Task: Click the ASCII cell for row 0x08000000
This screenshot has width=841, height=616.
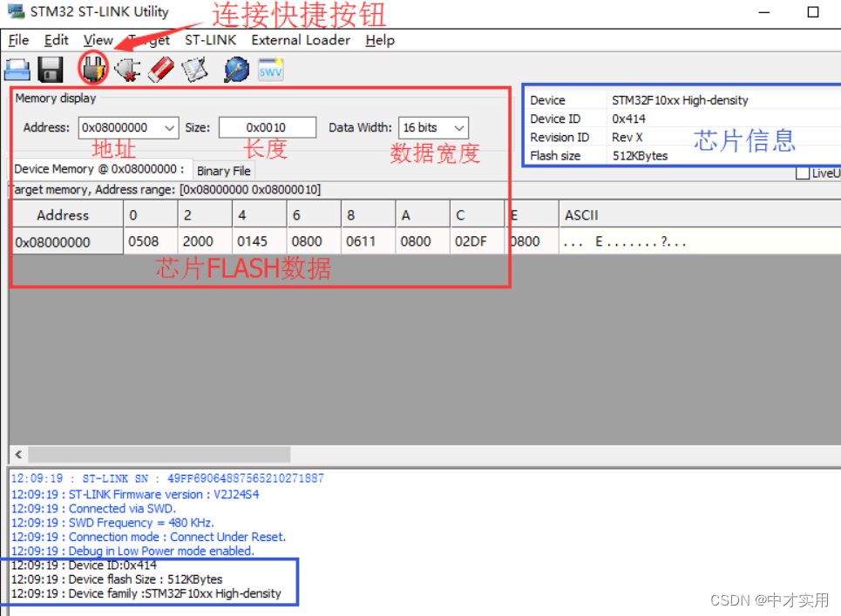Action: point(700,242)
